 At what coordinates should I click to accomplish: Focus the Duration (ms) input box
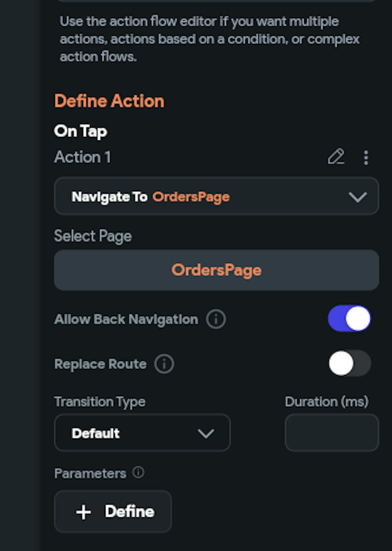click(332, 433)
